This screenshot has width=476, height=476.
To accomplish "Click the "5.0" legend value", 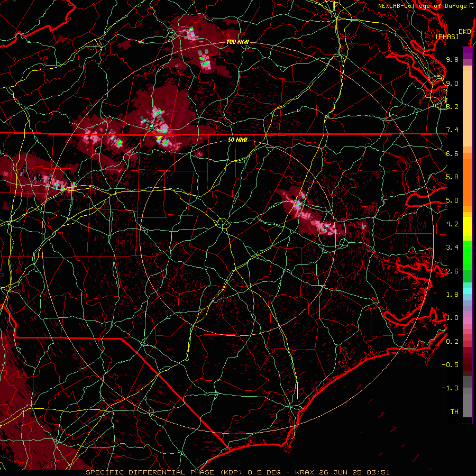I will (452, 200).
